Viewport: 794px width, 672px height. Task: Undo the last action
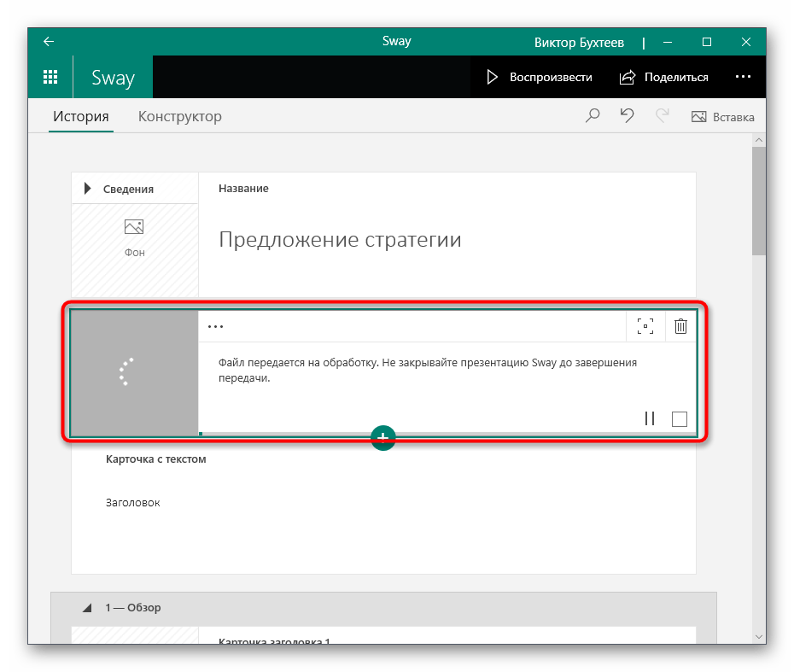627,117
